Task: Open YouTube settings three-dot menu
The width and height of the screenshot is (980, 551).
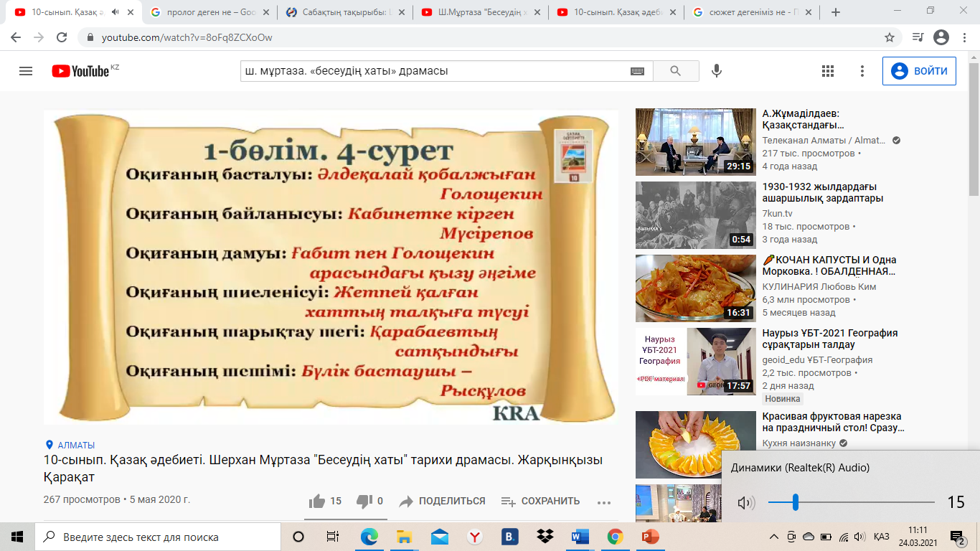Action: pyautogui.click(x=862, y=71)
